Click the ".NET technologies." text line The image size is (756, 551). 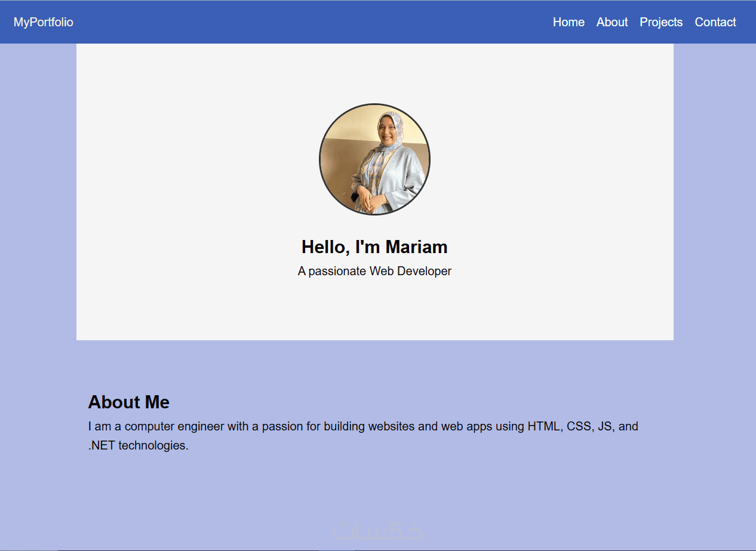(138, 445)
